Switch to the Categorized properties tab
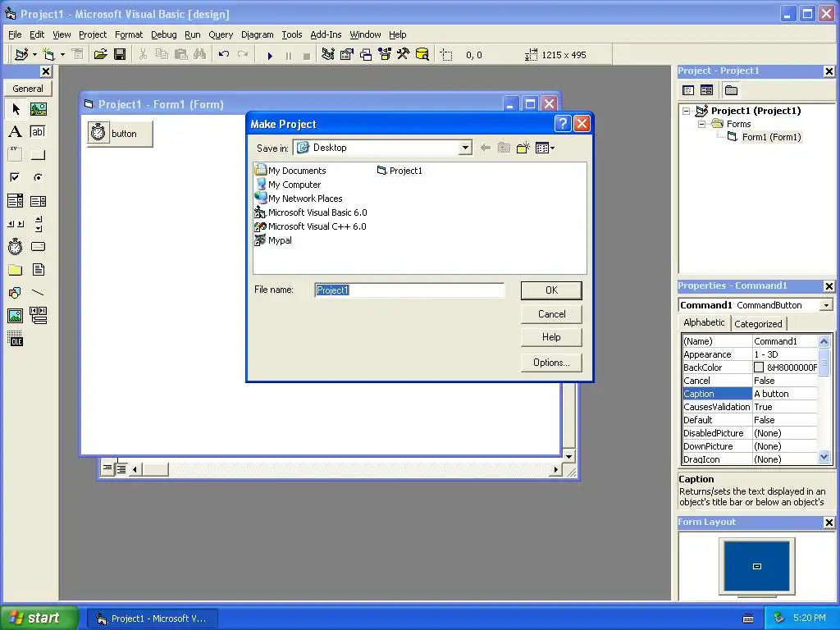The width and height of the screenshot is (840, 630). point(758,323)
